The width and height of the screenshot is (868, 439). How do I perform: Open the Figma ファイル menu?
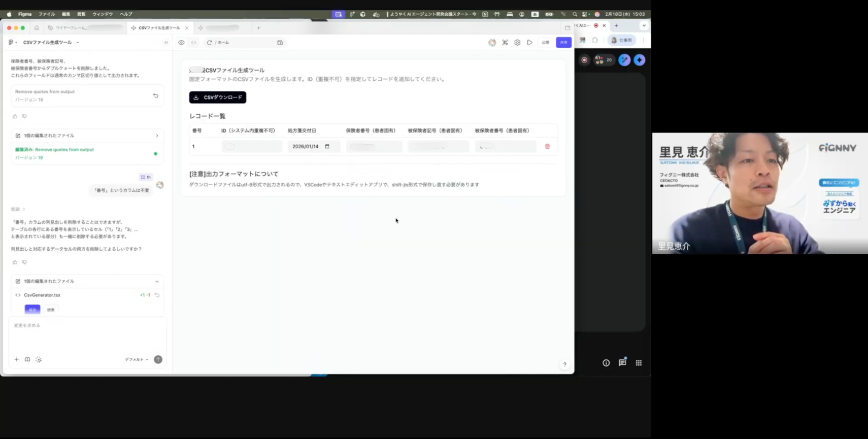[47, 14]
